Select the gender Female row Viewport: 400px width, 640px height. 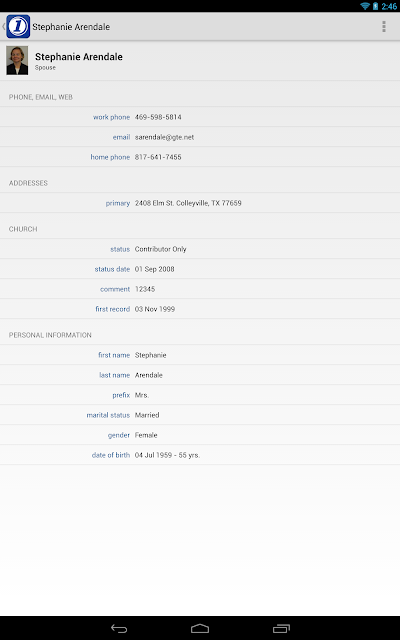click(200, 435)
